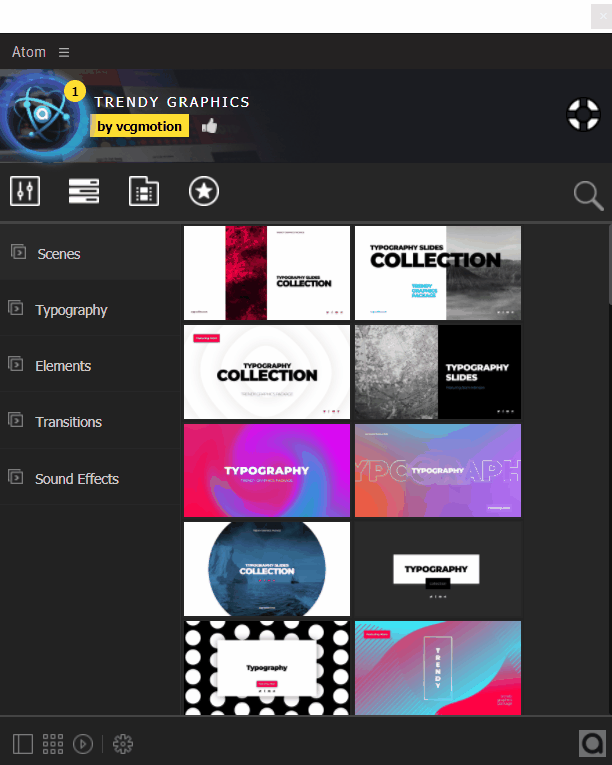This screenshot has width=612, height=765.
Task: Toggle preview autoplay circle button
Action: 84,744
